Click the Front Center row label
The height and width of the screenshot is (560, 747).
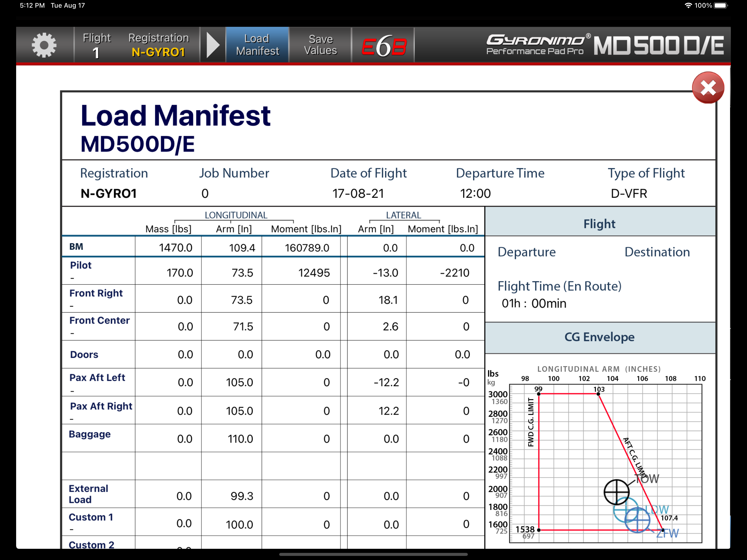point(99,320)
